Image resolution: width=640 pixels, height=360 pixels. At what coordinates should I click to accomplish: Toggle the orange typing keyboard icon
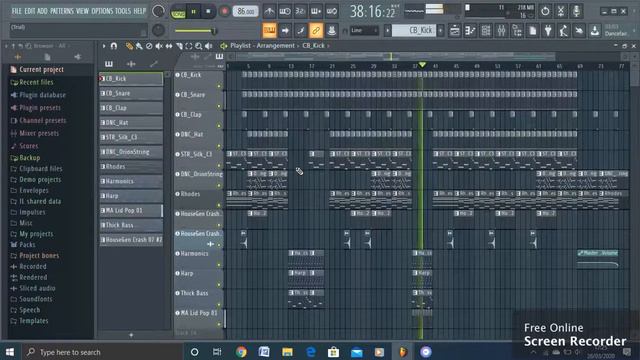click(x=269, y=30)
